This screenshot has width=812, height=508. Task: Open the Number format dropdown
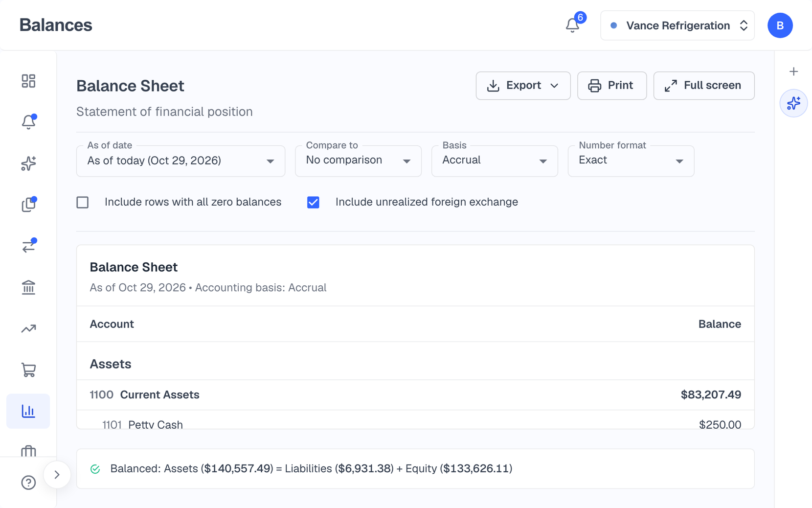coord(631,161)
